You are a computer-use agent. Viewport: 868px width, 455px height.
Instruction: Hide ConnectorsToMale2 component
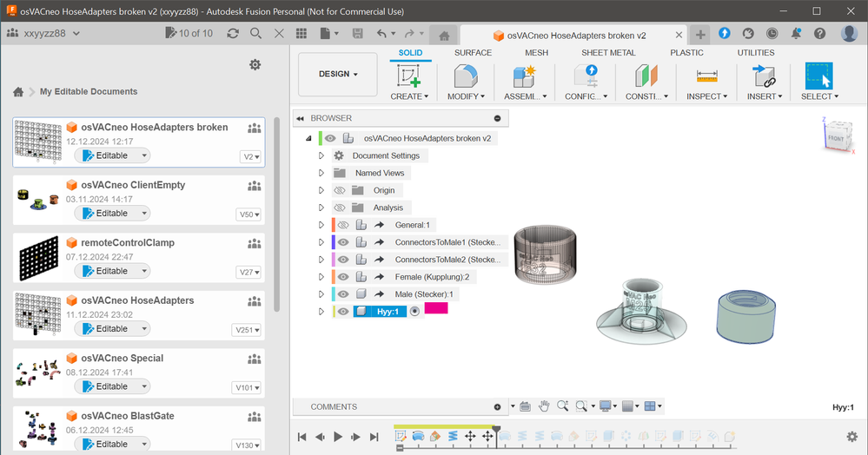[343, 260]
